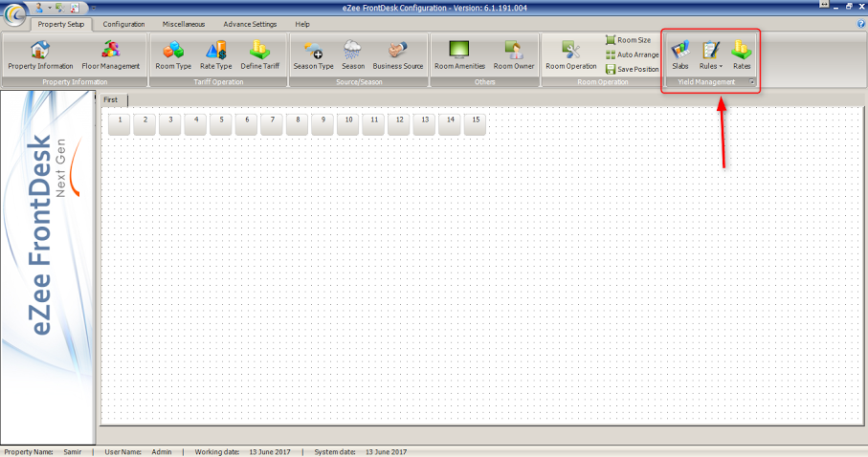The image size is (868, 457).
Task: Select room 2
Action: (x=145, y=124)
